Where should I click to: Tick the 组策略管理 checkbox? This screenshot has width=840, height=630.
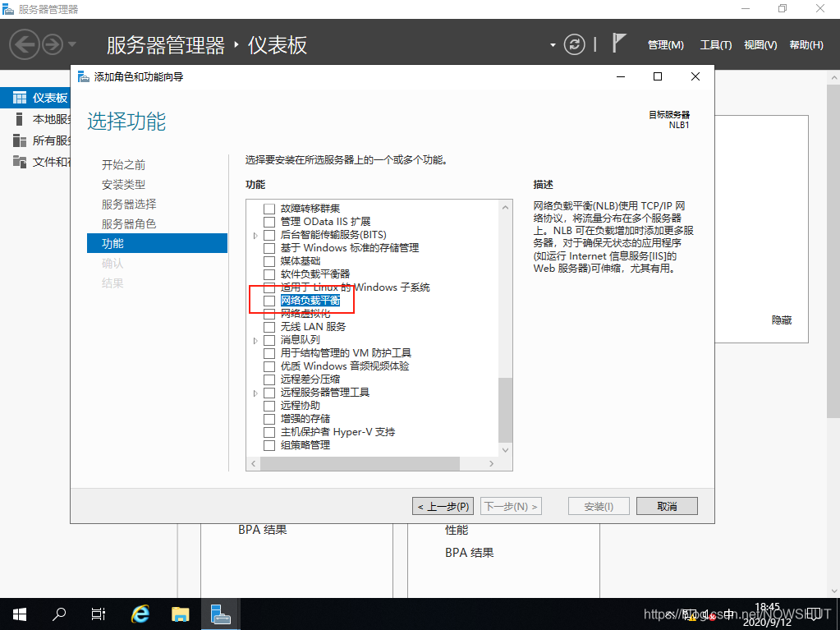pos(269,445)
